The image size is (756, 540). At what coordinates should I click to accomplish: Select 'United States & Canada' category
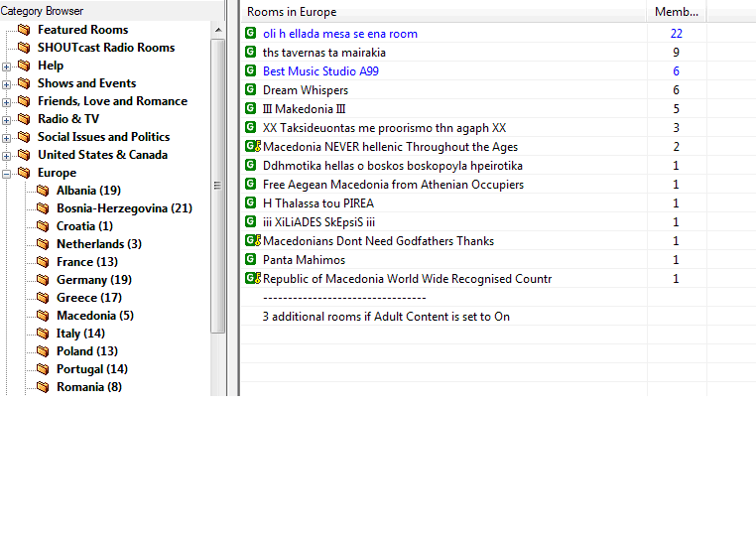(103, 155)
